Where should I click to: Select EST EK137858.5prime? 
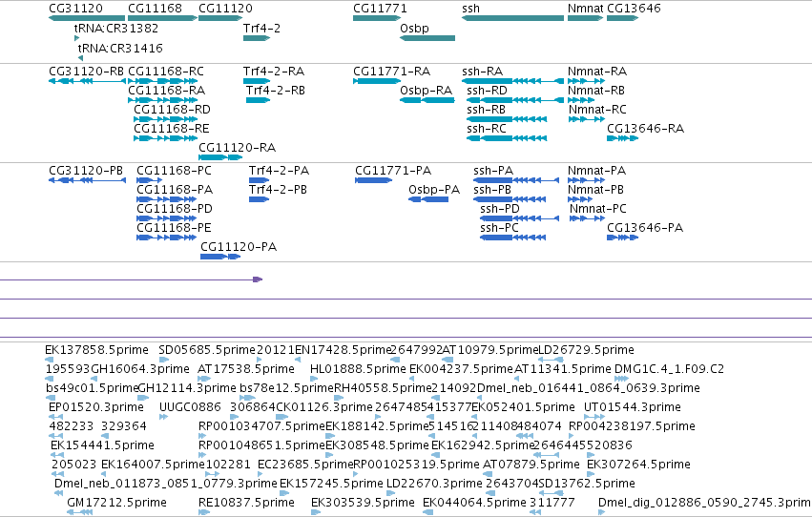point(96,350)
